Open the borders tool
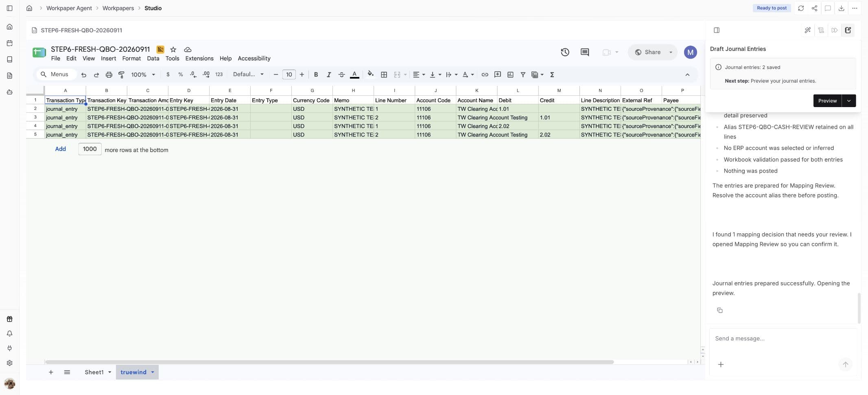868x395 pixels. tap(384, 75)
